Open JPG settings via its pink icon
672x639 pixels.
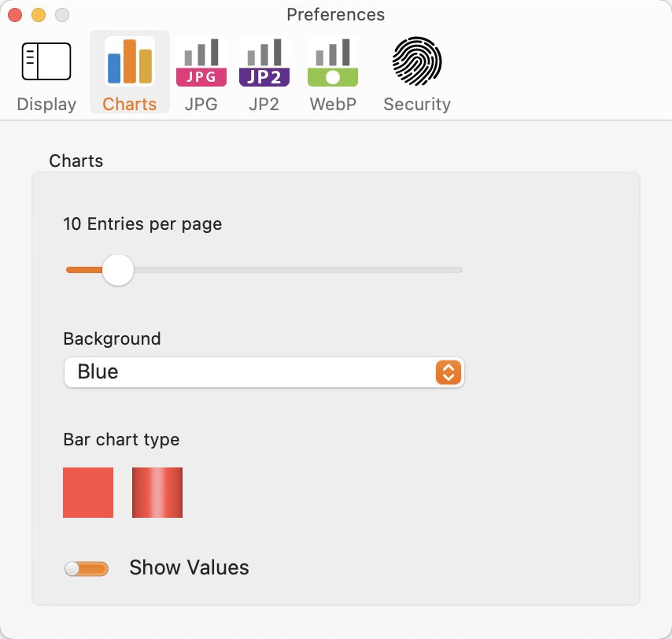[x=201, y=61]
